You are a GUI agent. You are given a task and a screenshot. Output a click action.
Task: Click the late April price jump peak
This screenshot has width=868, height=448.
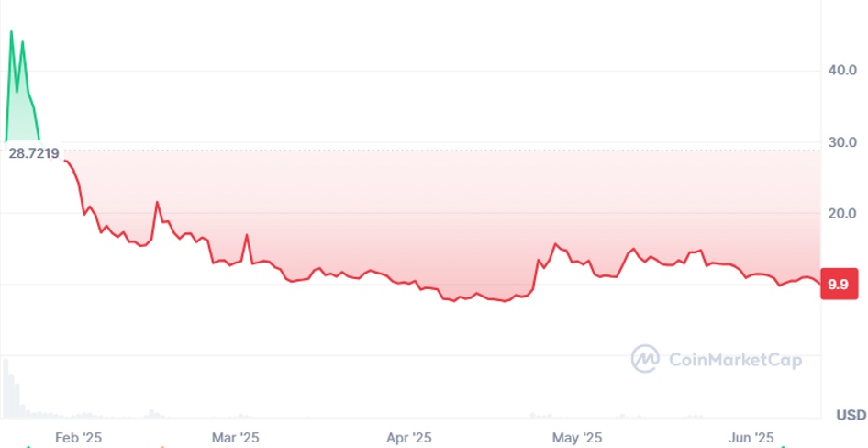click(555, 244)
